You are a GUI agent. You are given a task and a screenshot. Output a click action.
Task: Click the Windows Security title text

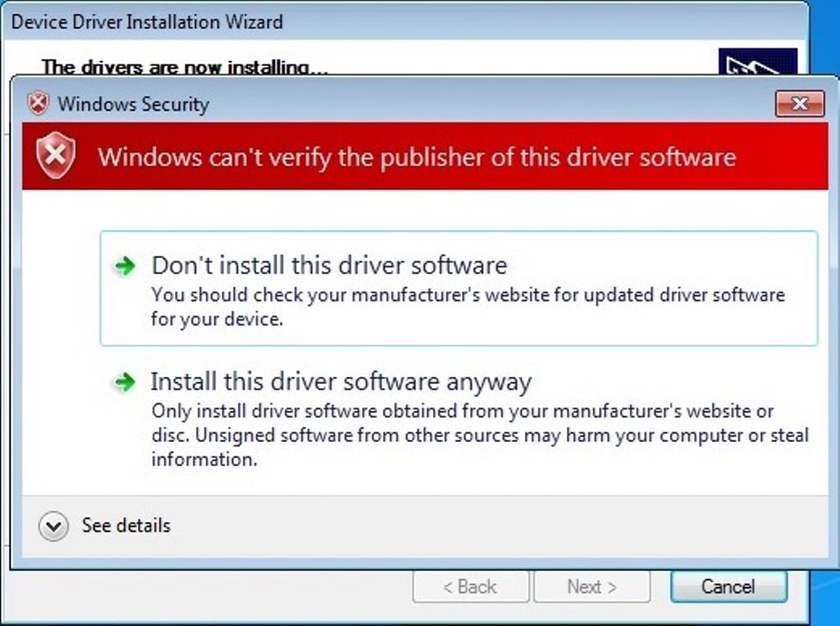point(134,104)
